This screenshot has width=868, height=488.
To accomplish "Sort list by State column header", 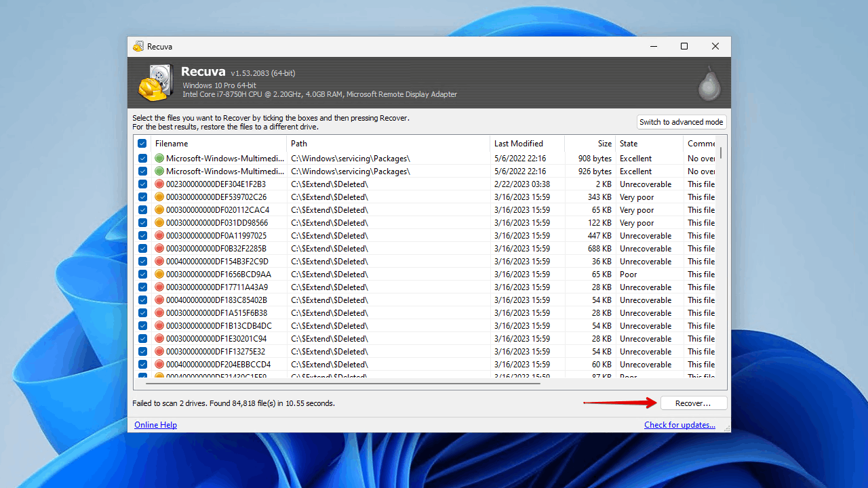I will tap(650, 144).
